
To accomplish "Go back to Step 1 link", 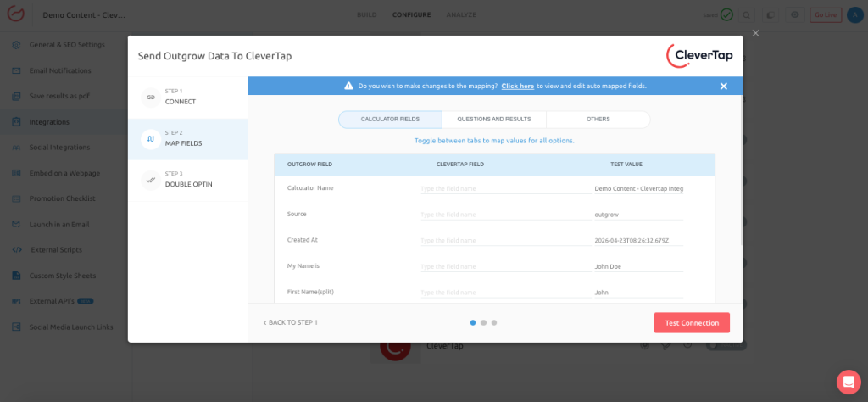I will coord(290,322).
